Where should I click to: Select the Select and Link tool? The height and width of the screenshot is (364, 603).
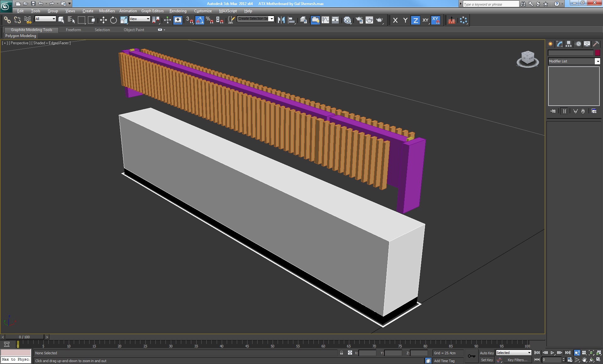(x=7, y=20)
